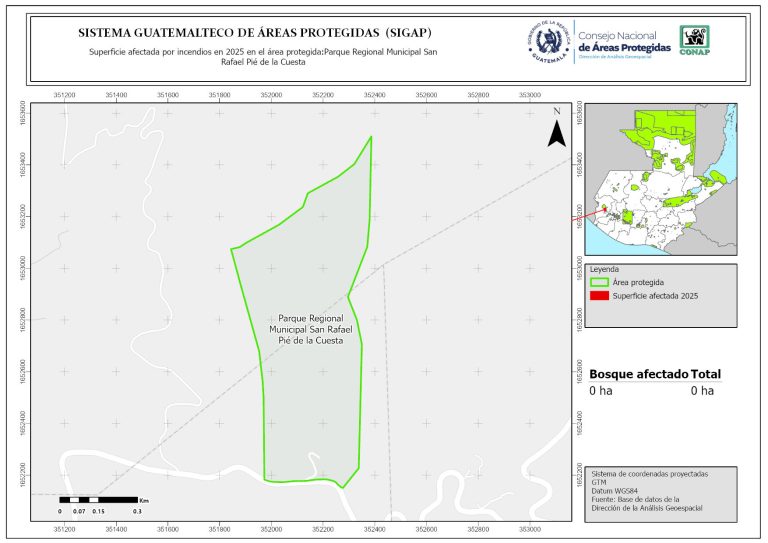Viewport: 768px width, 543px height.
Task: Click the Total column heading
Action: (x=705, y=374)
